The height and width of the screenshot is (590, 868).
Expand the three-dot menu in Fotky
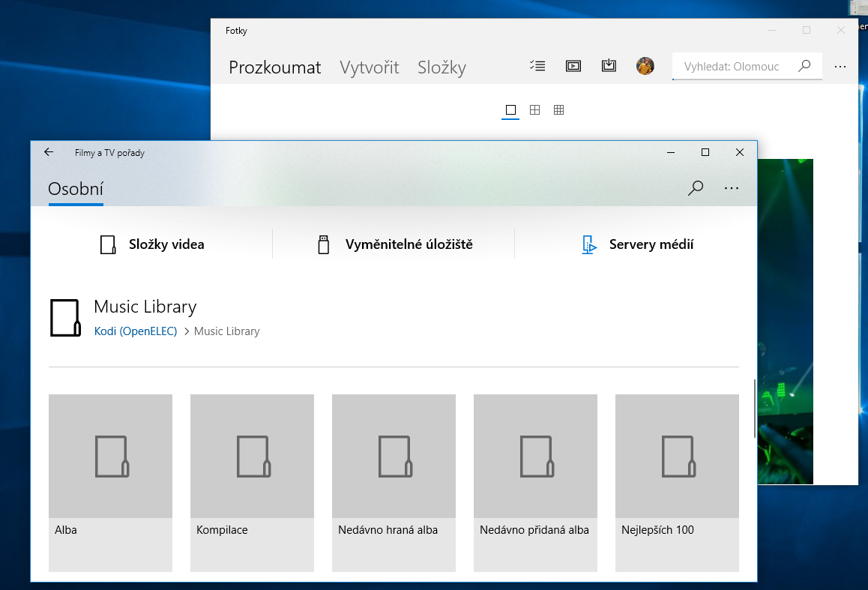click(x=840, y=66)
